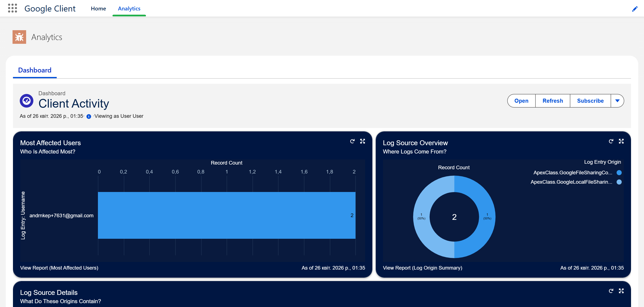Expand the Most Affected Users widget
Viewport: 644px width, 307px height.
pos(363,141)
